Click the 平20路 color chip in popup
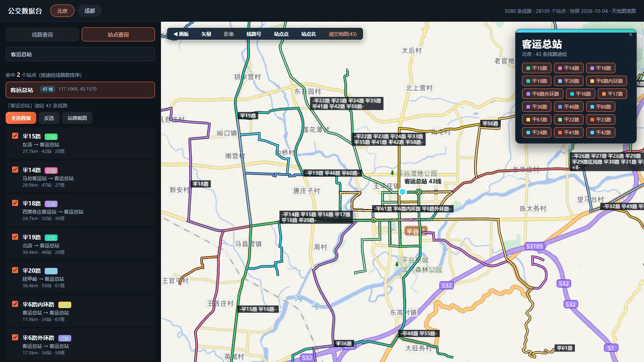This screenshot has width=644, height=362. pos(568,81)
